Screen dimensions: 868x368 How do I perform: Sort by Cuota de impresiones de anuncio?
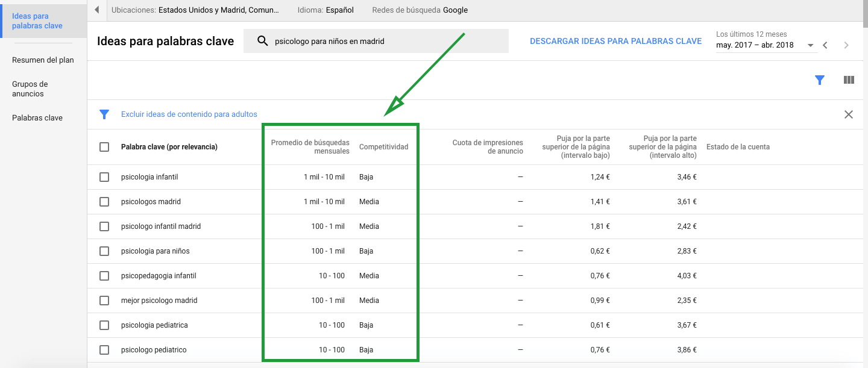coord(488,147)
